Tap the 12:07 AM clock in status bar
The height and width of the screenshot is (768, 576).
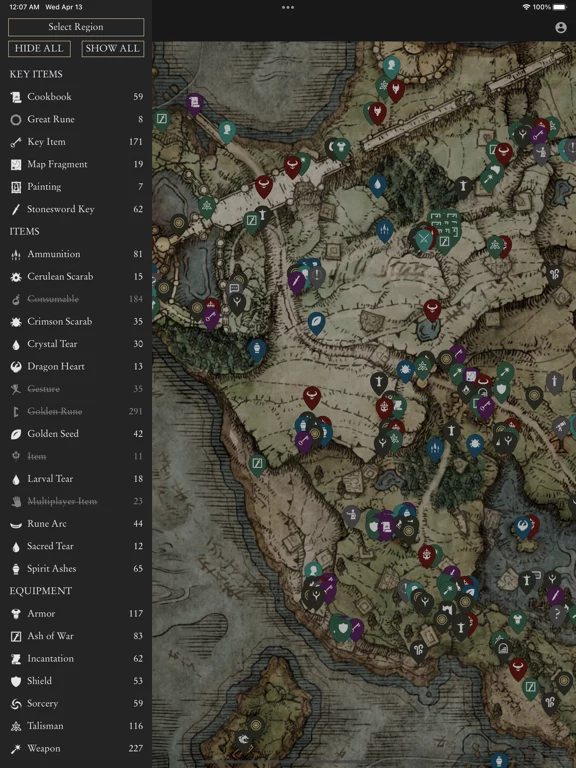click(24, 7)
